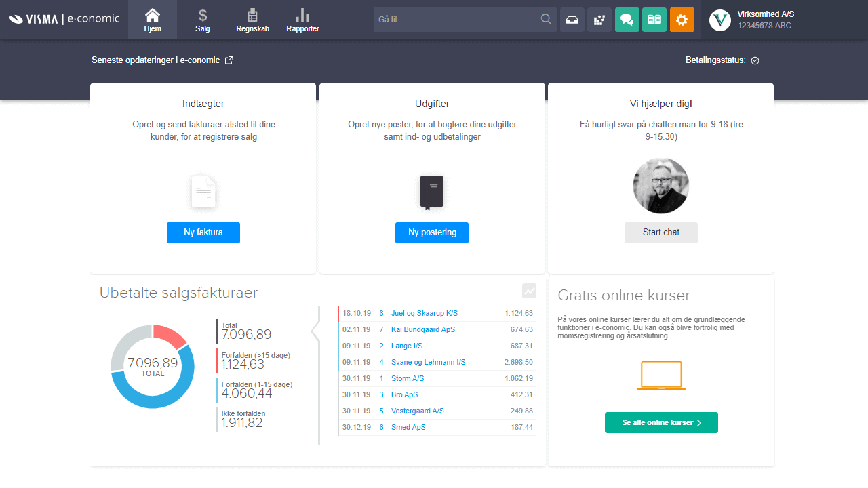Click the 7.096,89 TOTAL donut center
Screen dimensions: 868x488
(x=153, y=366)
